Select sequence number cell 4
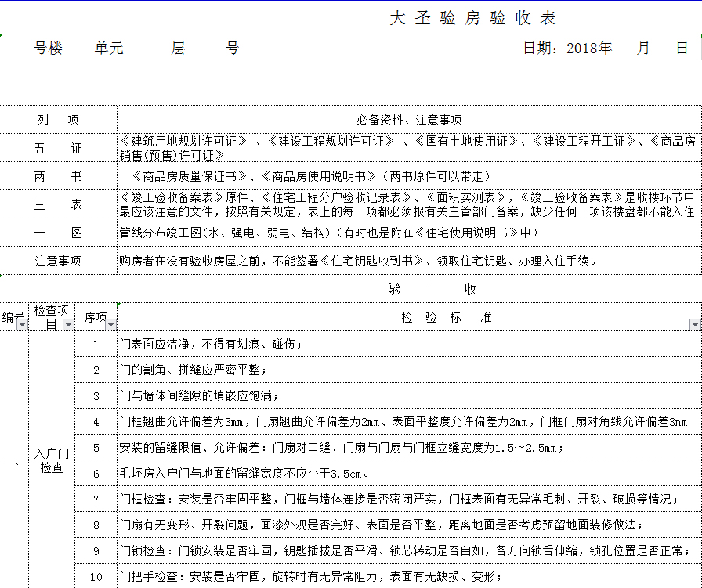 point(96,421)
